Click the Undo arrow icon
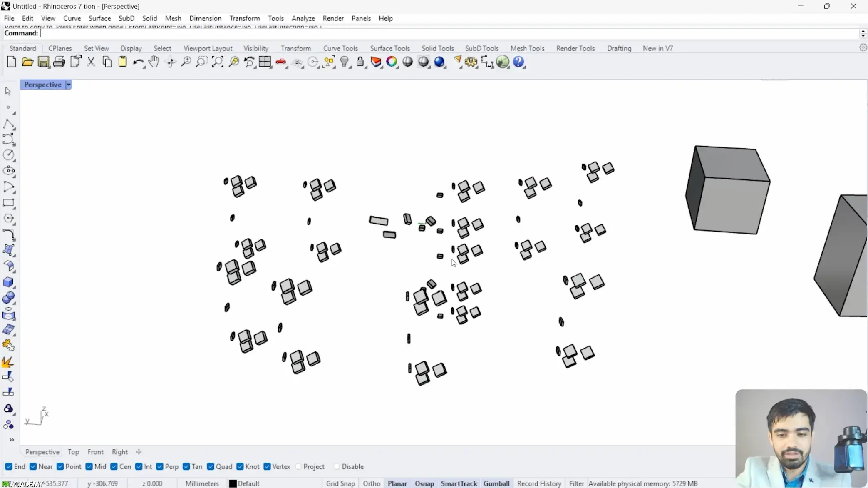Image resolution: width=868 pixels, height=488 pixels. [x=138, y=62]
